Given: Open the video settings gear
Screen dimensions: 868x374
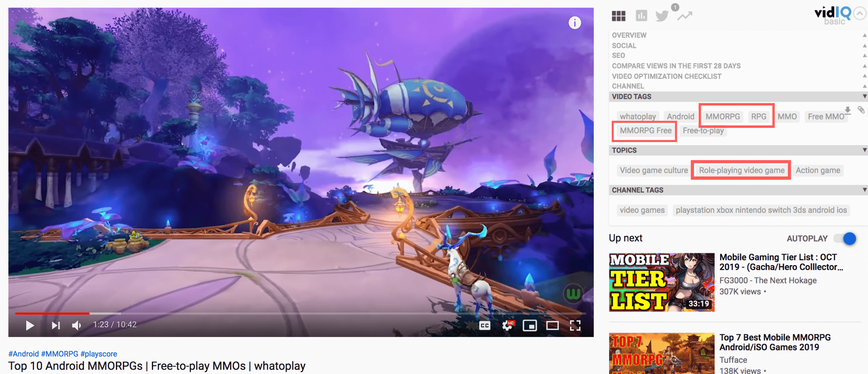Looking at the screenshot, I should click(x=507, y=325).
